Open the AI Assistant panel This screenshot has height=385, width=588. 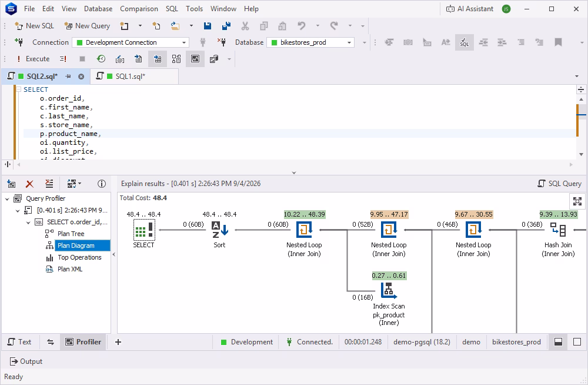pyautogui.click(x=469, y=9)
